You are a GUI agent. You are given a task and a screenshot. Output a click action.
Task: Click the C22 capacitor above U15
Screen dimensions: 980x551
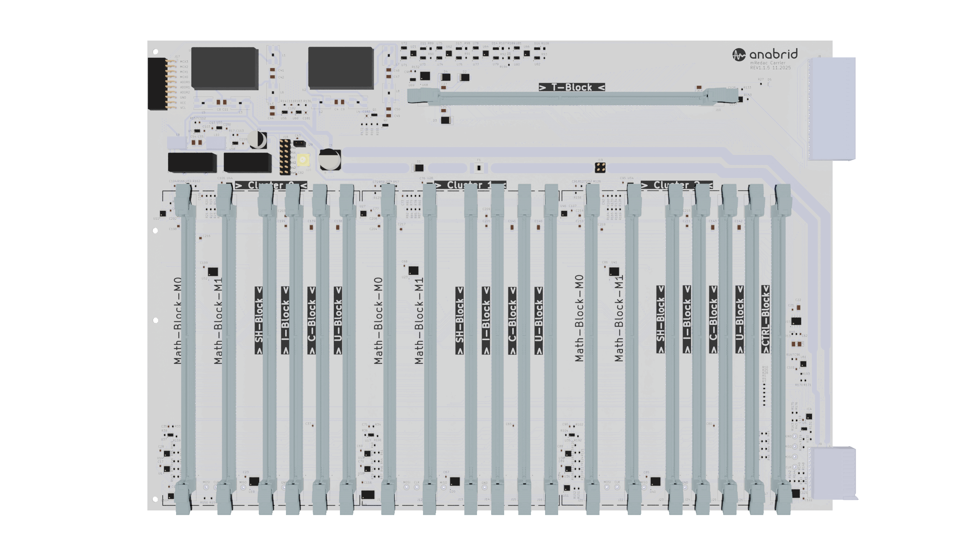click(798, 307)
